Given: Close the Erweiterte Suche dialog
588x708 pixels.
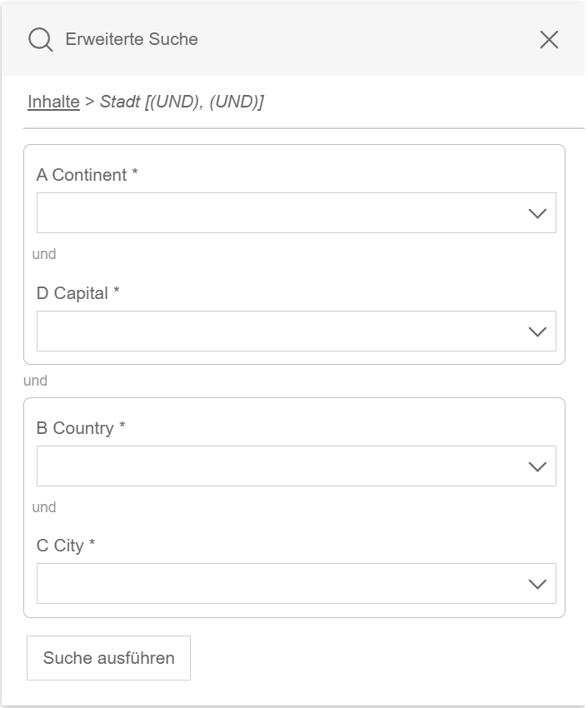Looking at the screenshot, I should tap(548, 38).
